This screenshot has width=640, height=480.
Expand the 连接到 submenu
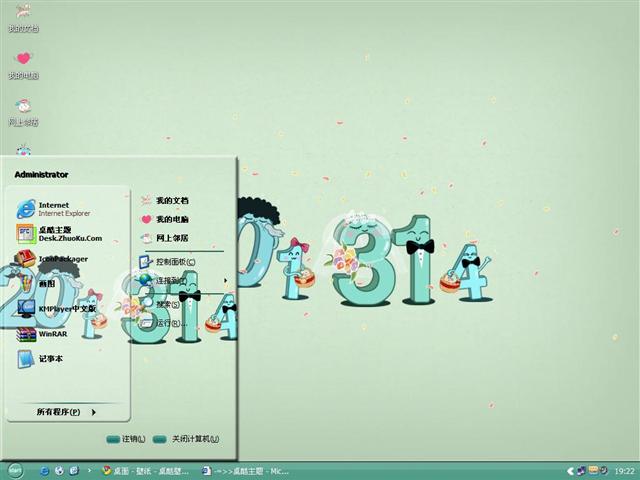tap(183, 280)
